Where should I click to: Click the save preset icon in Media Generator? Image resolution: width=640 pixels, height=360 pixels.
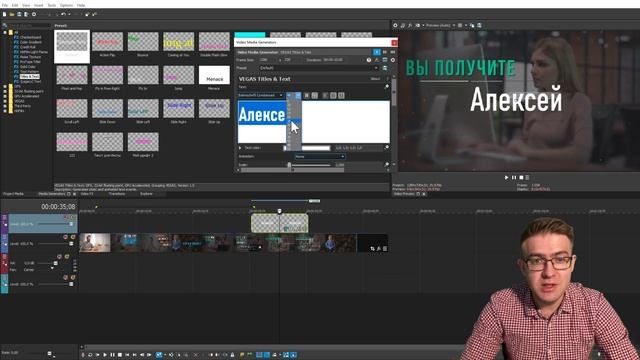click(385, 68)
